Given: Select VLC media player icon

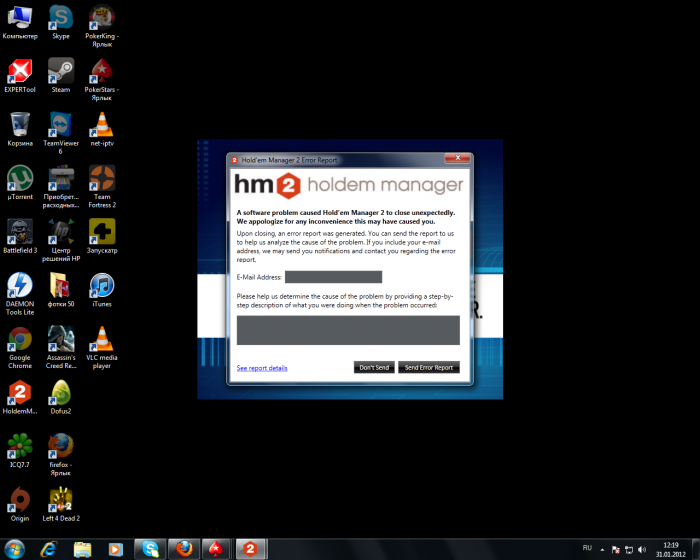Looking at the screenshot, I should coord(102,347).
